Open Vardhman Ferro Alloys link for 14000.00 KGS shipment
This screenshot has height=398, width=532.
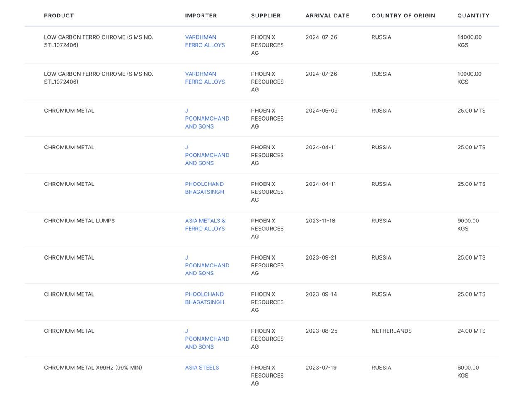coord(205,41)
